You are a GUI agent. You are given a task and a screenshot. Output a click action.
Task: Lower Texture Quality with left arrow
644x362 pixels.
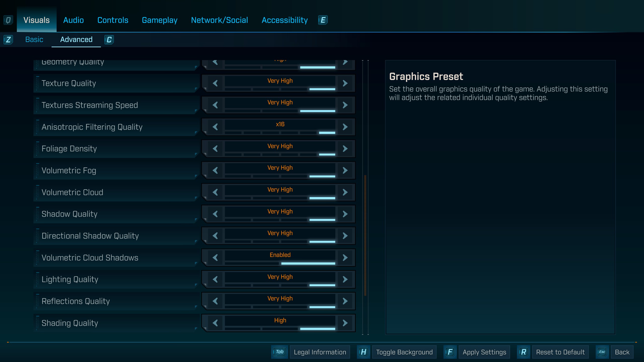[215, 83]
